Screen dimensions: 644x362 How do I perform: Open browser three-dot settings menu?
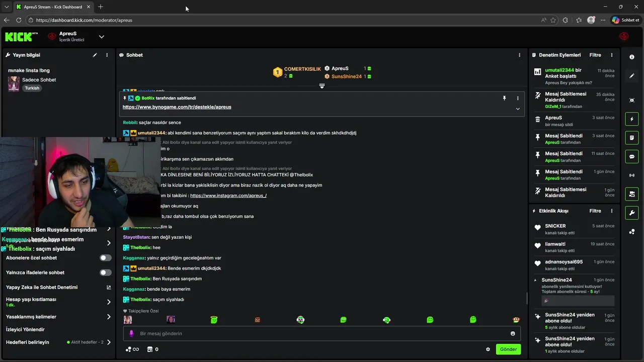[603, 20]
